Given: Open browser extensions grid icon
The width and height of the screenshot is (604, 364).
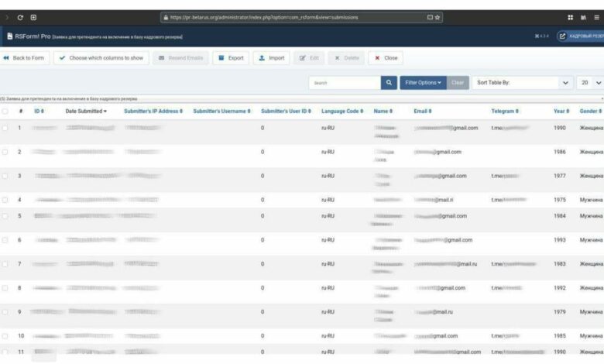Looking at the screenshot, I should (x=571, y=17).
